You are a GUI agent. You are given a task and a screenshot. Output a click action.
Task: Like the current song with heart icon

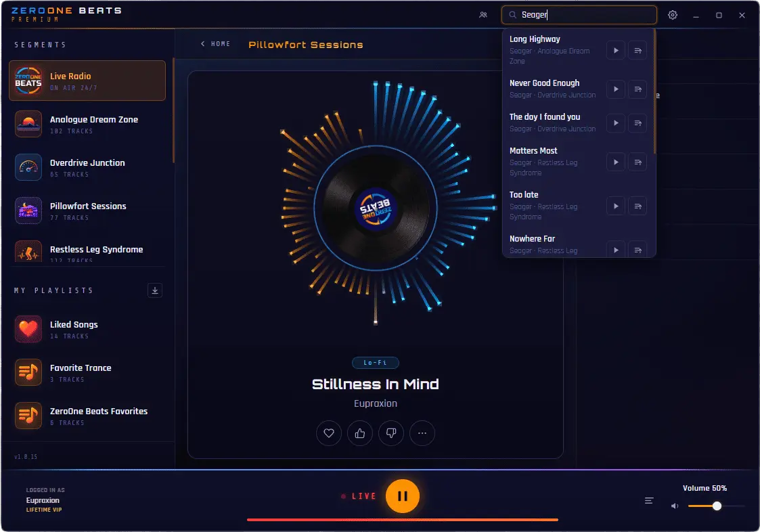329,433
